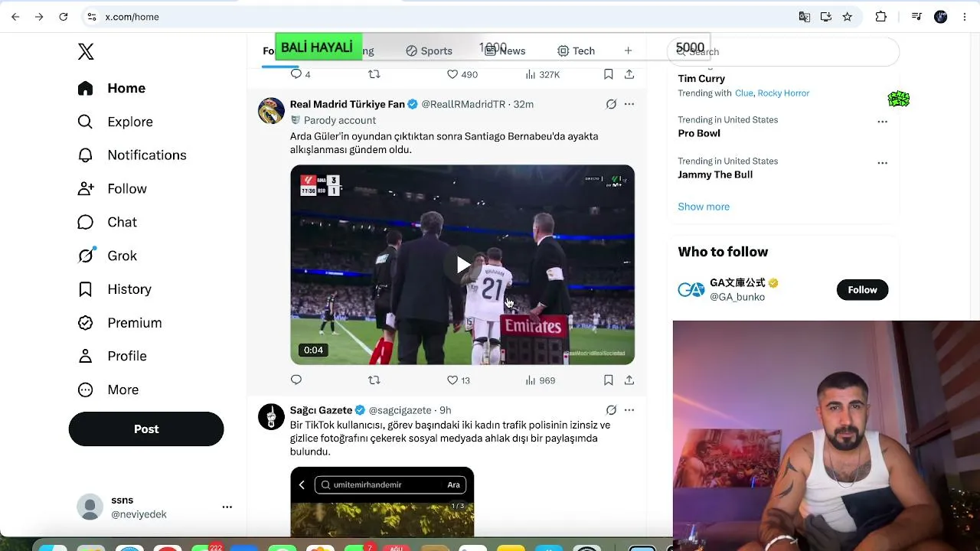The width and height of the screenshot is (980, 551).
Task: Open Notifications from the sidebar
Action: coord(132,155)
